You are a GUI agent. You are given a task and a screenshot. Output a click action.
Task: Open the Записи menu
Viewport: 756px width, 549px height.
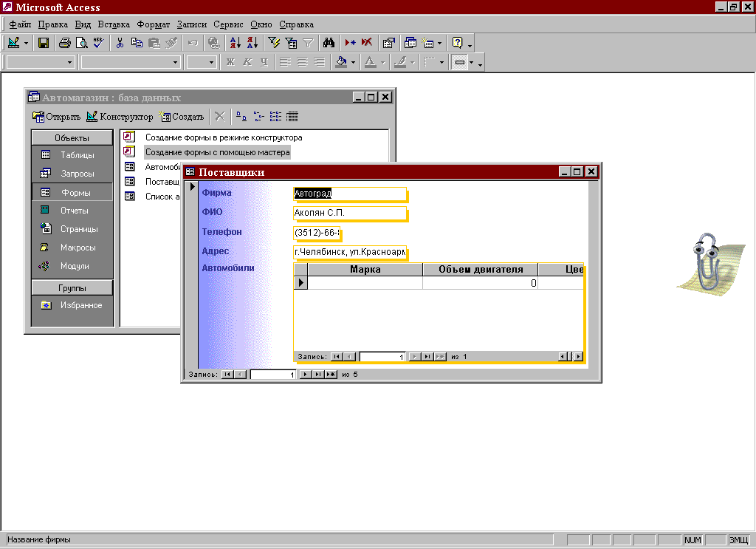click(191, 24)
